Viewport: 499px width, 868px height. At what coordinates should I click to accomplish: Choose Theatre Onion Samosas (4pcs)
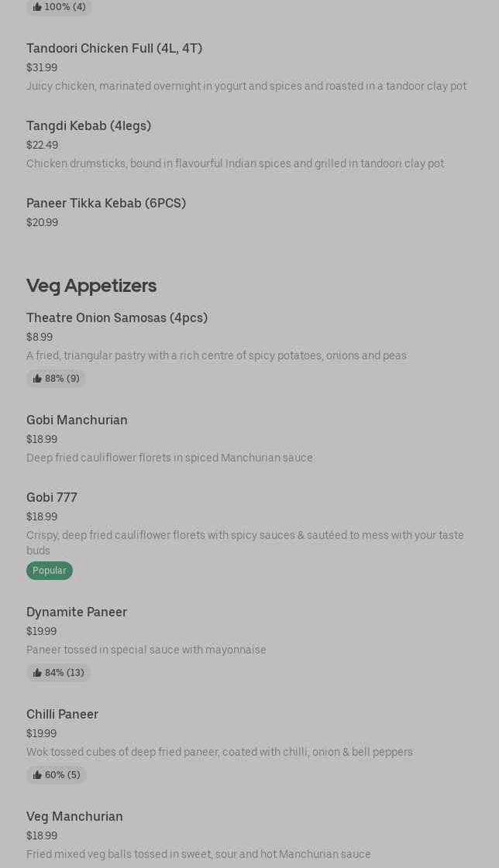(x=117, y=318)
